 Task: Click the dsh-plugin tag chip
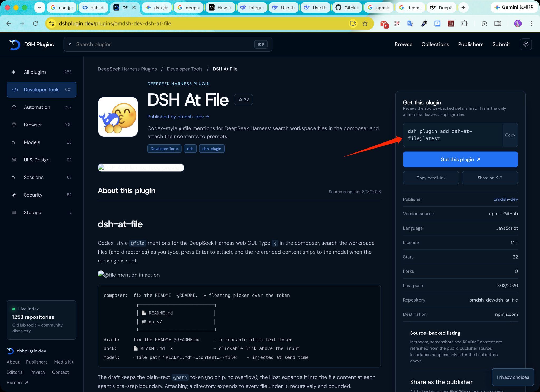coord(212,149)
